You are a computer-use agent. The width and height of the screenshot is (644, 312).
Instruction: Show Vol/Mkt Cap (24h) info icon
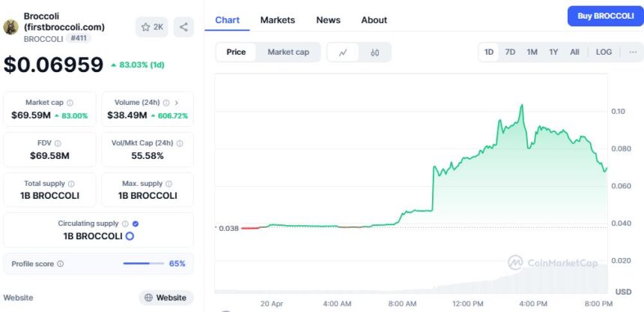(180, 143)
